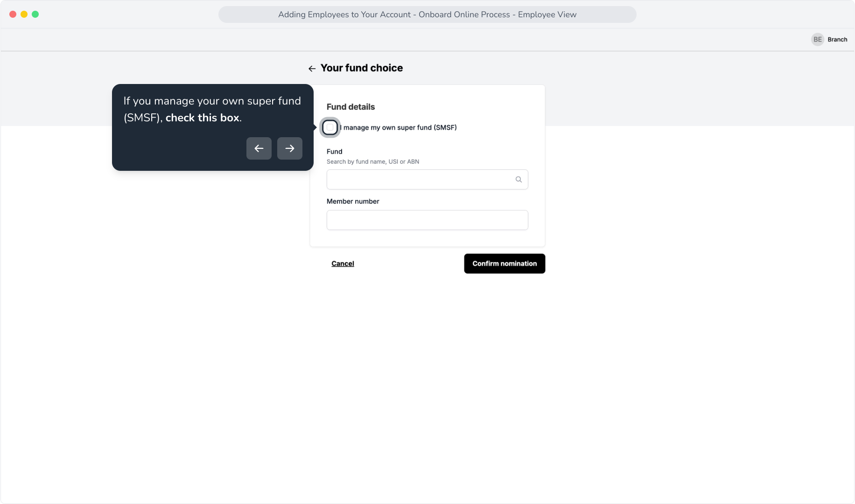Click the previous step arrow in the tooltip

259,148
